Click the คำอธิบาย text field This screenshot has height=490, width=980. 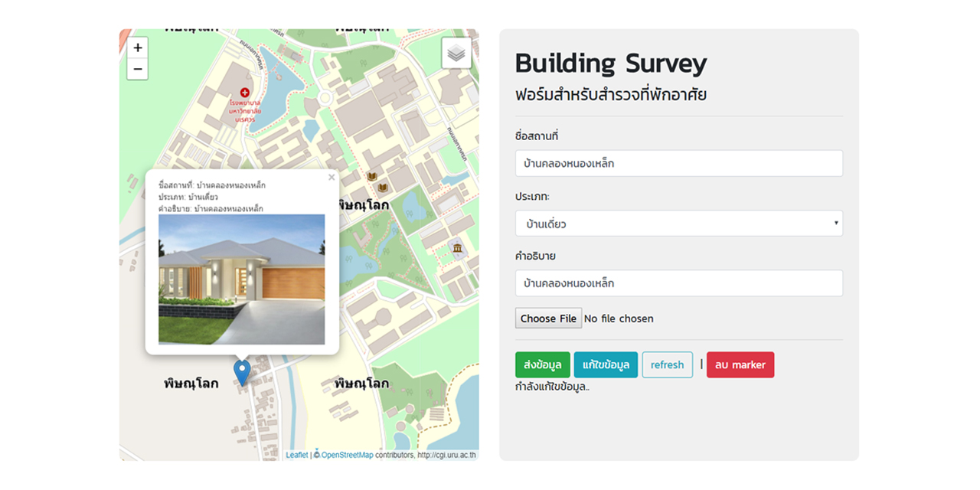click(678, 283)
